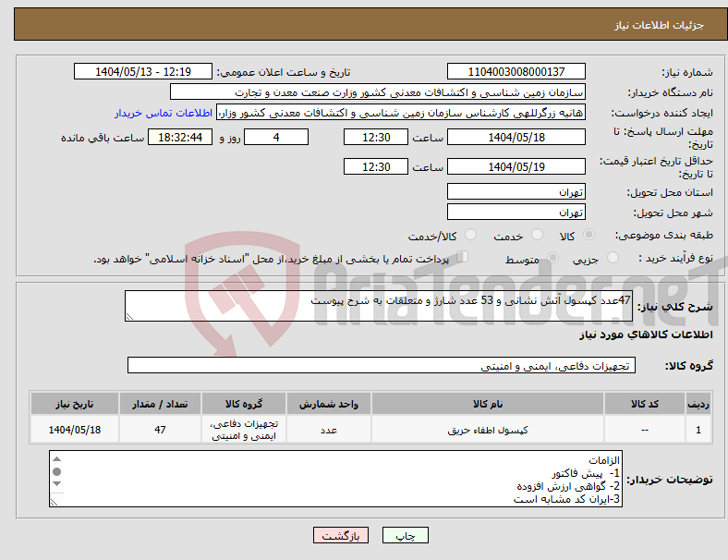Viewport: 728px width, 560px height.
Task: Click the remaining days field showing 4
Action: (276, 138)
